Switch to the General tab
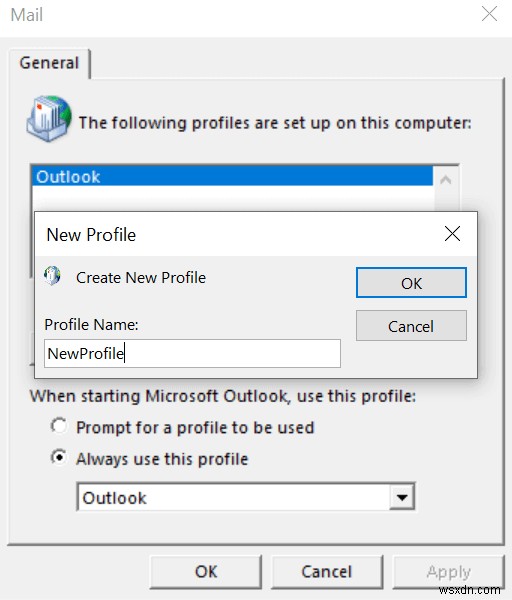Image resolution: width=512 pixels, height=600 pixels. [49, 63]
